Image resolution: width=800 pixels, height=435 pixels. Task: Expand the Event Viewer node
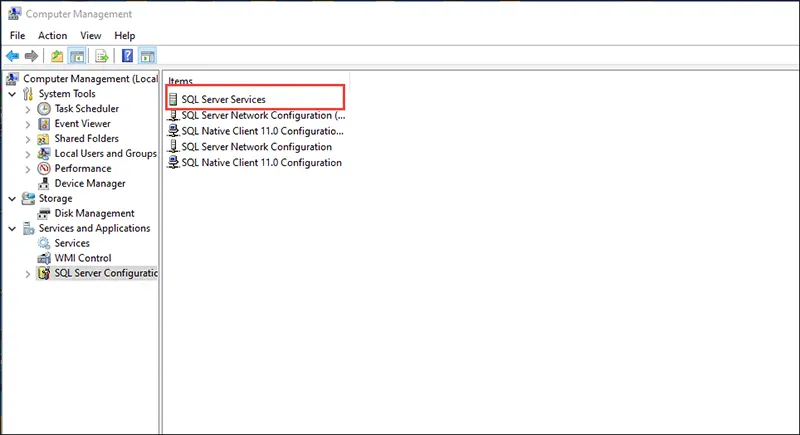pyautogui.click(x=28, y=124)
